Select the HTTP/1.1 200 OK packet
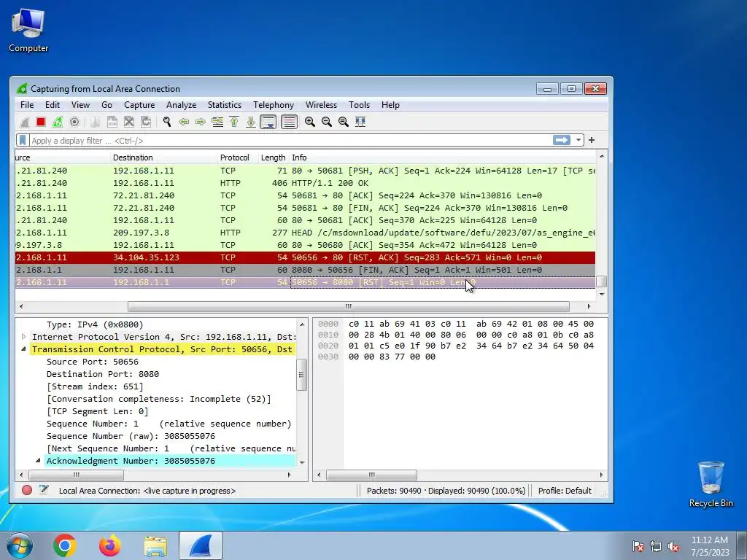 pos(305,183)
